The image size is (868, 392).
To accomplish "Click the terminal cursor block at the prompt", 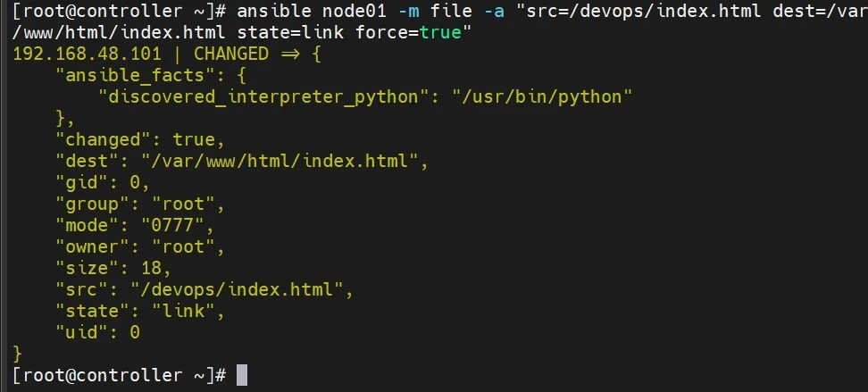I will [241, 375].
